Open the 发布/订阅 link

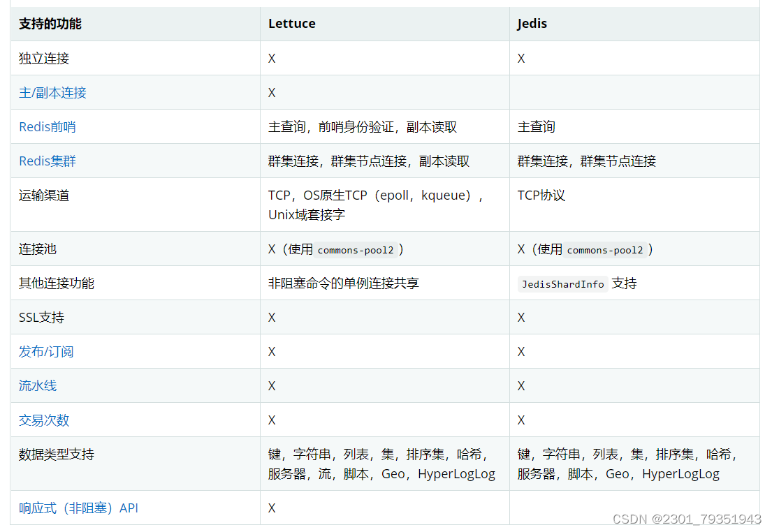46,351
